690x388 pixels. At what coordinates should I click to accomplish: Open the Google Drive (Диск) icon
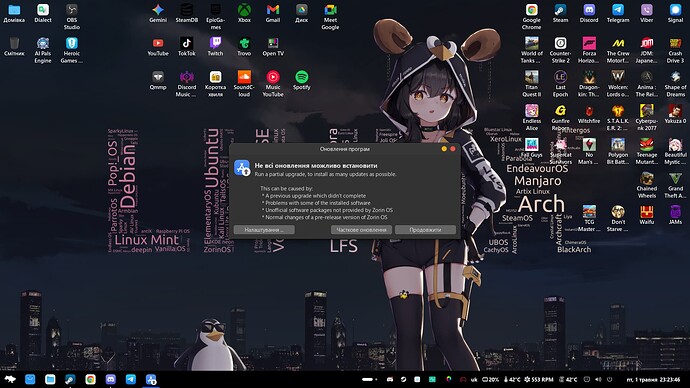[x=301, y=13]
